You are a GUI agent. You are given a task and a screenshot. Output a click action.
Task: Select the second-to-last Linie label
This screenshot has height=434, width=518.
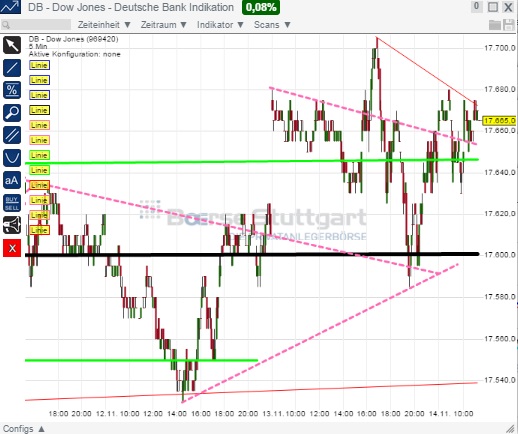point(39,215)
